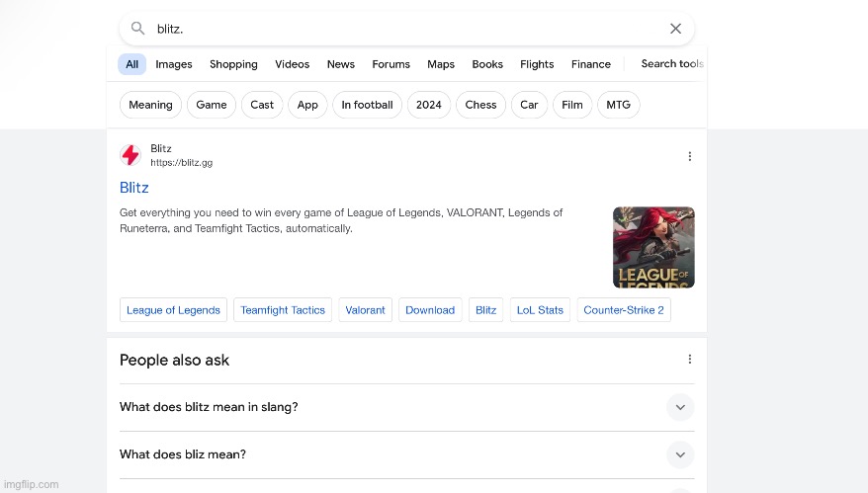The image size is (868, 493).
Task: Select the Car filter chip
Action: (529, 105)
